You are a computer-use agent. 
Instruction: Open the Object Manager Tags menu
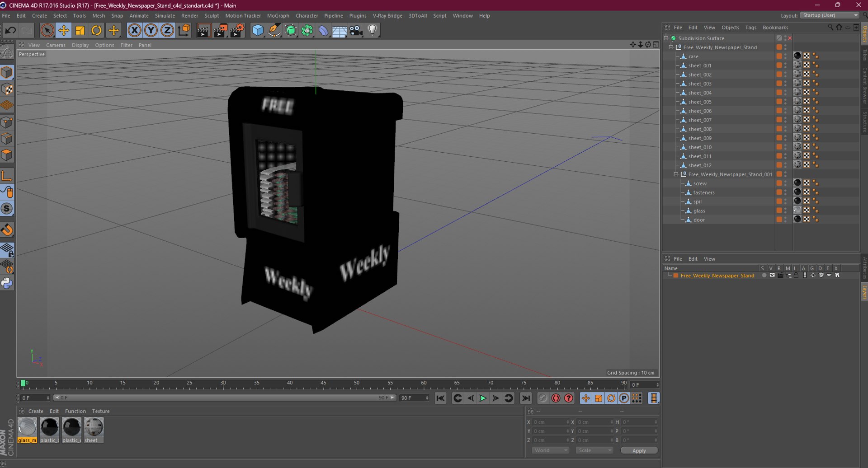point(750,28)
